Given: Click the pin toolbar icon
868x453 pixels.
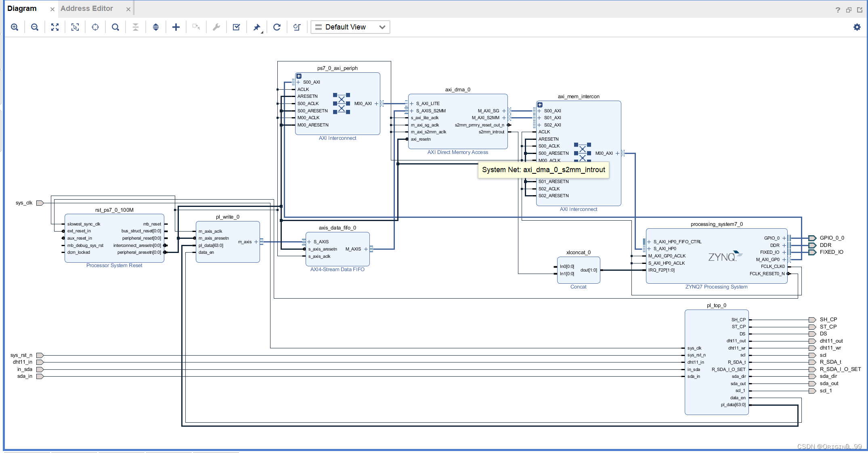Looking at the screenshot, I should coord(257,27).
